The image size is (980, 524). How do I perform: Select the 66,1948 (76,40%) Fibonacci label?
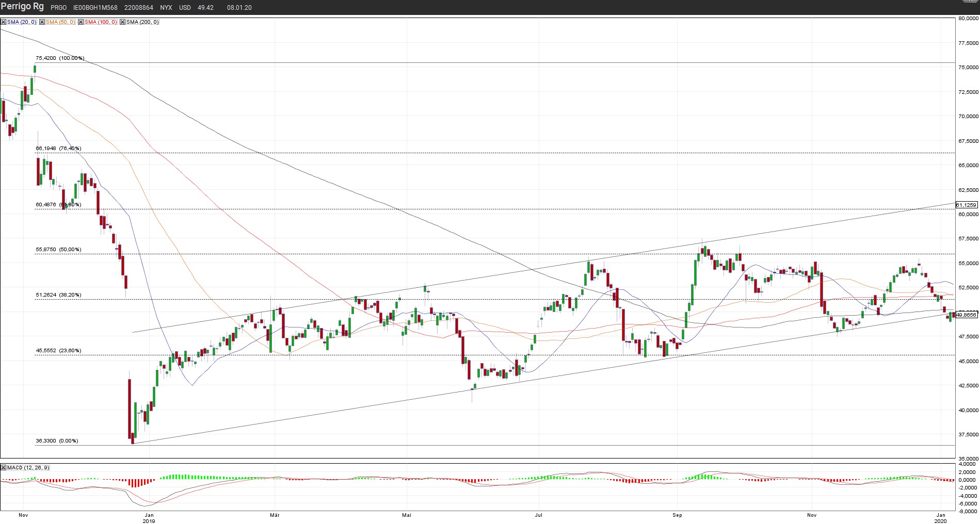pyautogui.click(x=58, y=149)
